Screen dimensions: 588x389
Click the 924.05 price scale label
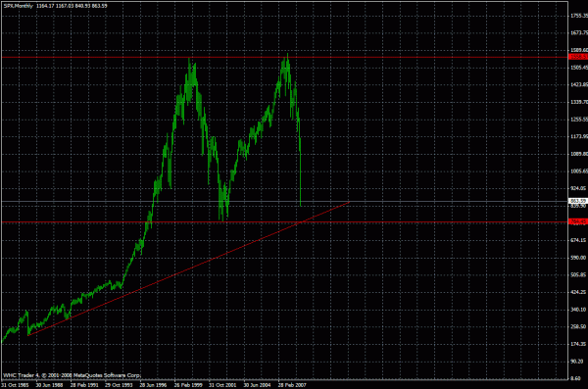[x=578, y=188]
